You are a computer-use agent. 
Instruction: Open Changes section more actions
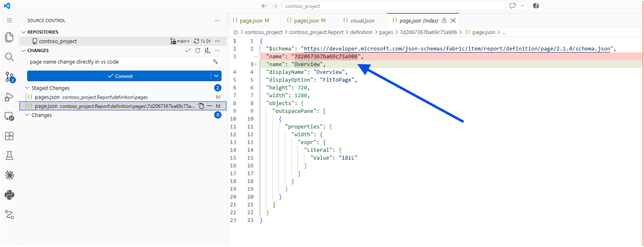pos(217,50)
